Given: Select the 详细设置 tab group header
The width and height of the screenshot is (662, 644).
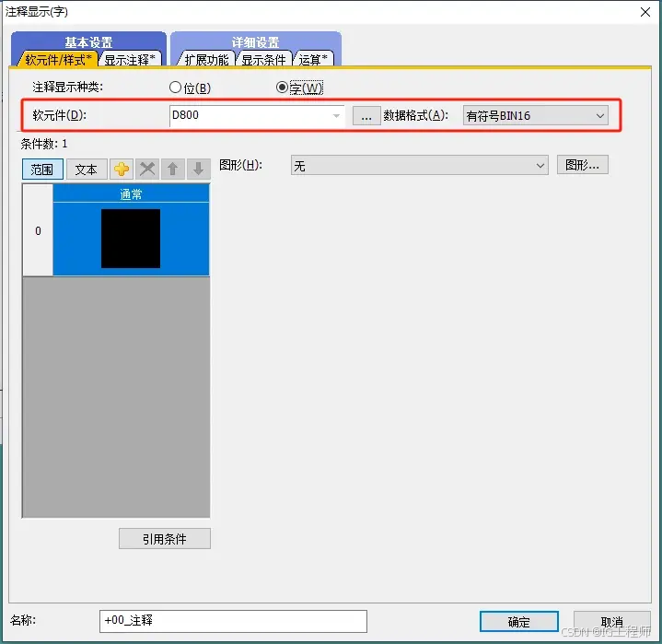Looking at the screenshot, I should coord(255,42).
